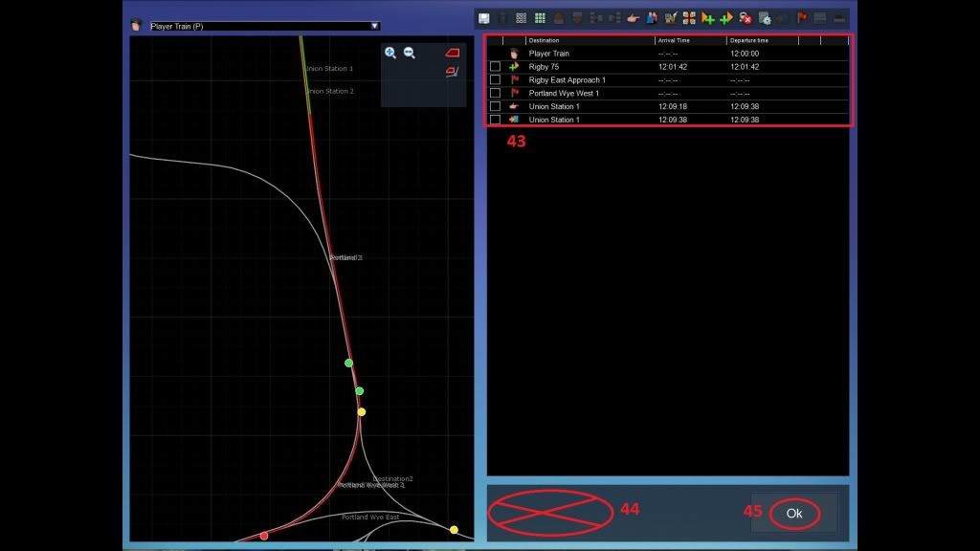Click the Portland Wye East map label
This screenshot has width=980, height=551.
(x=370, y=518)
